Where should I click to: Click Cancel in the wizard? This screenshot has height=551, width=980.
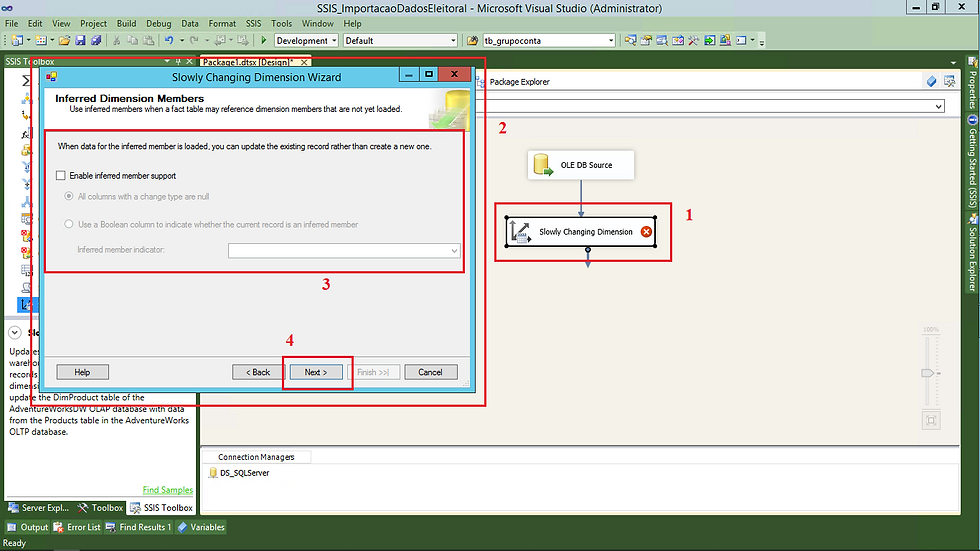(431, 372)
